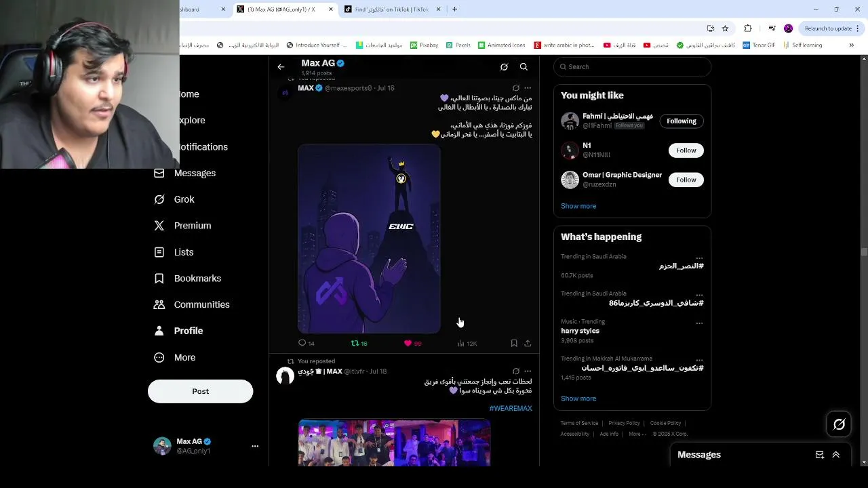Bookmark this page with star icon
This screenshot has height=488, width=868.
click(x=725, y=28)
